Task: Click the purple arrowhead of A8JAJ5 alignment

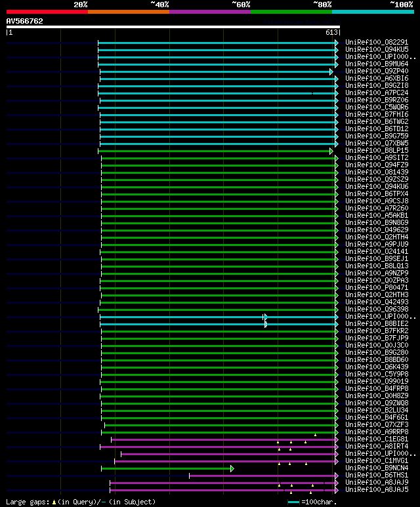Action: [337, 490]
